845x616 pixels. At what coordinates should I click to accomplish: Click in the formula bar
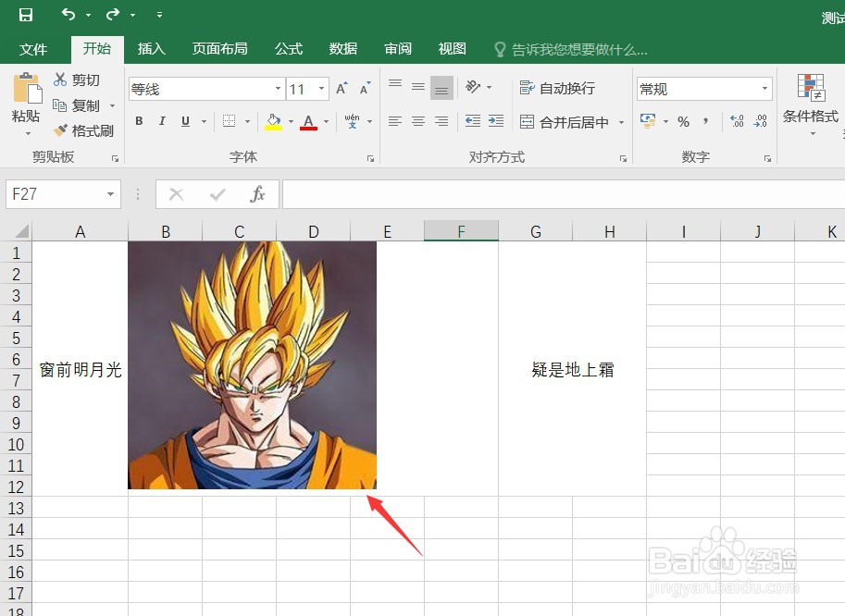click(x=563, y=194)
